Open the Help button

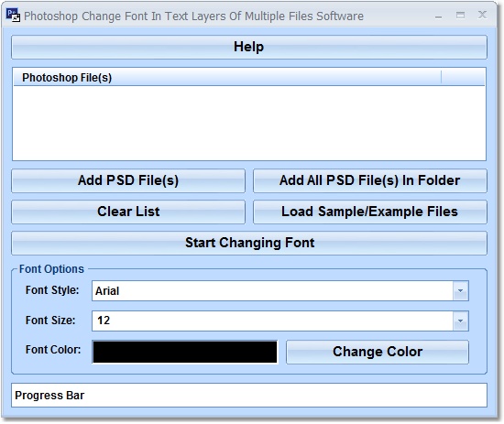click(x=249, y=48)
